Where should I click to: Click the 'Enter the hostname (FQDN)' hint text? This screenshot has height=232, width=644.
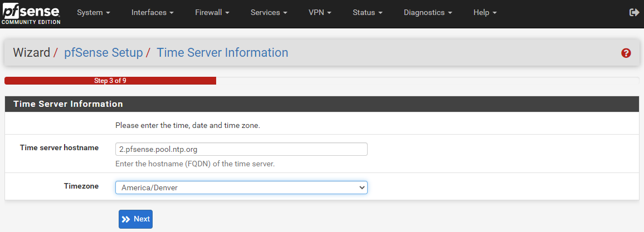point(194,164)
